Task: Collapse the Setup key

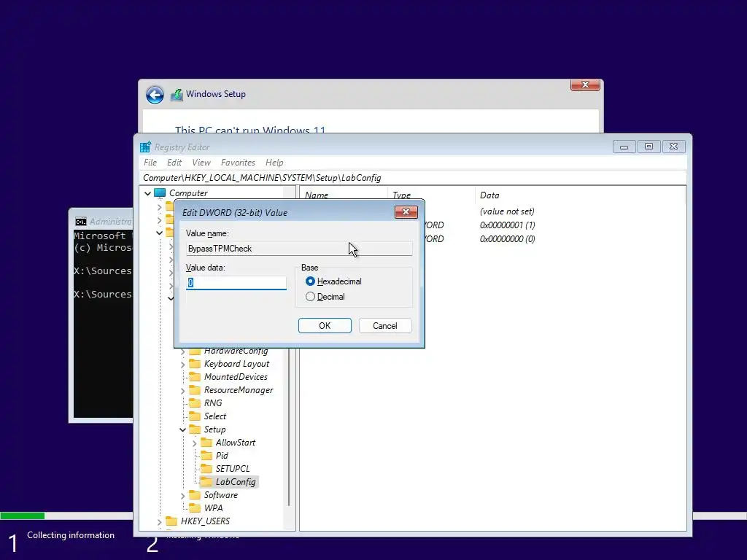Action: pyautogui.click(x=183, y=429)
